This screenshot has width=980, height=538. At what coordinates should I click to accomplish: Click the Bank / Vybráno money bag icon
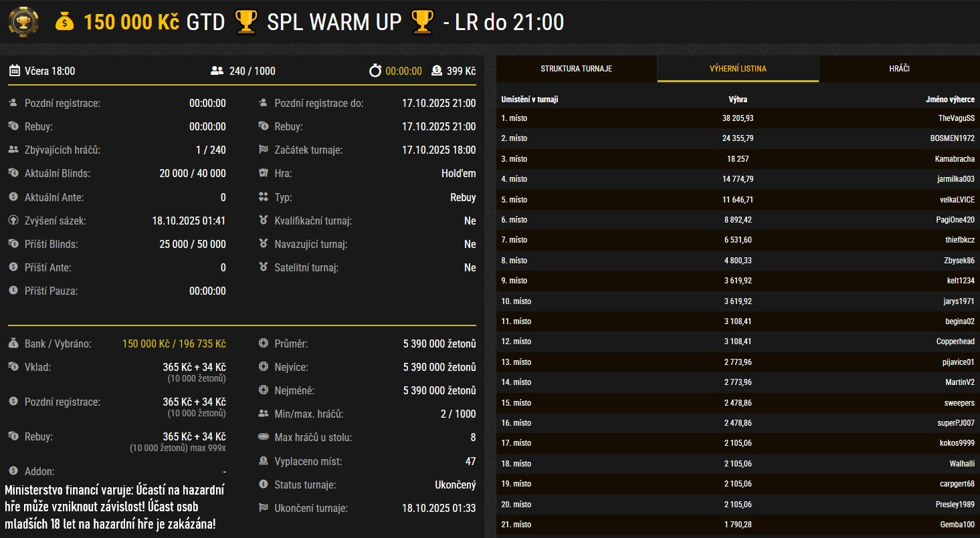13,344
